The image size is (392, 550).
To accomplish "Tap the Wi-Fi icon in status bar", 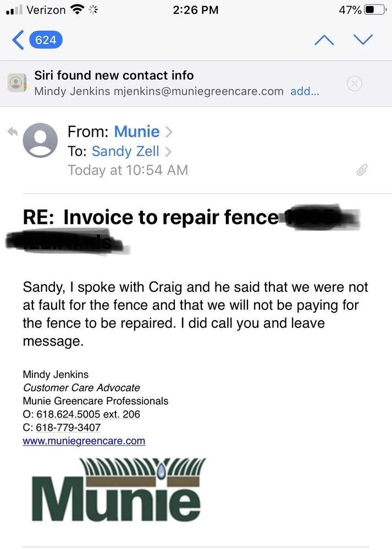I will [78, 10].
